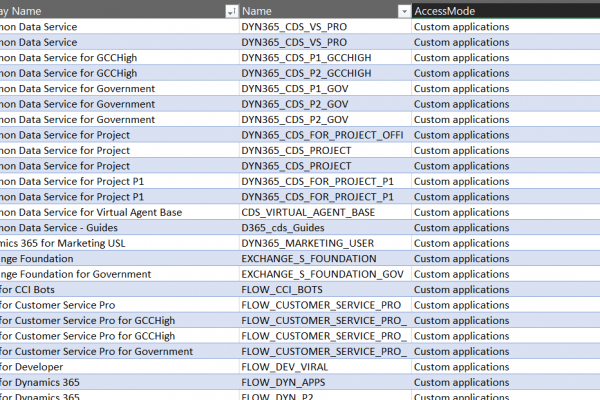Select cell DYN365_CDS_P2_GCCHIGH
This screenshot has height=400, width=600.
[x=325, y=73]
